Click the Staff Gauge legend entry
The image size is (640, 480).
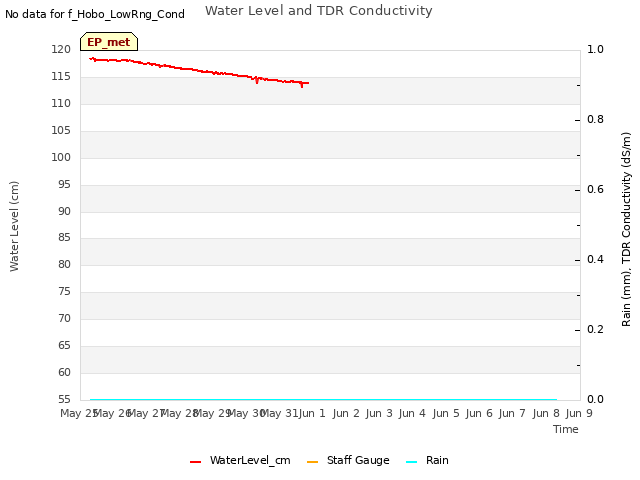click(348, 460)
